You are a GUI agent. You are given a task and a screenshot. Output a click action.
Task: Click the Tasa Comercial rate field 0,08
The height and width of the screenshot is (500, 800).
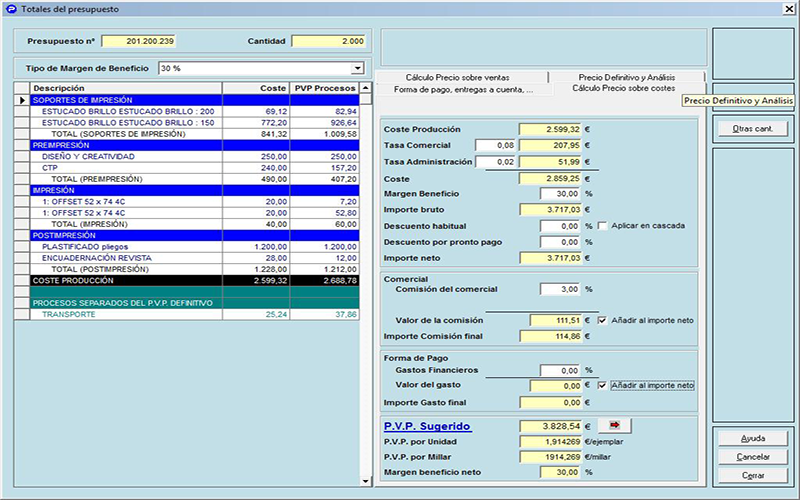tap(495, 145)
